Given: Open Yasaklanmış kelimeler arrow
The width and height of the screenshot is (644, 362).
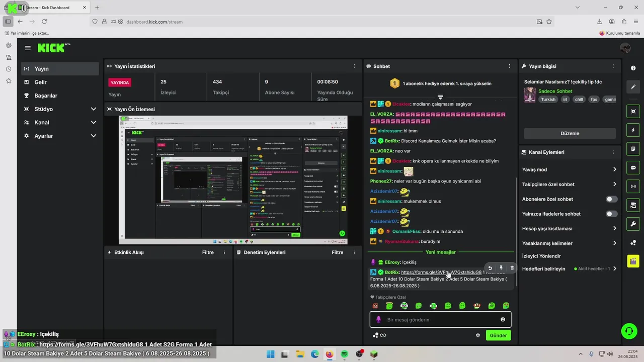Looking at the screenshot, I should point(614,243).
